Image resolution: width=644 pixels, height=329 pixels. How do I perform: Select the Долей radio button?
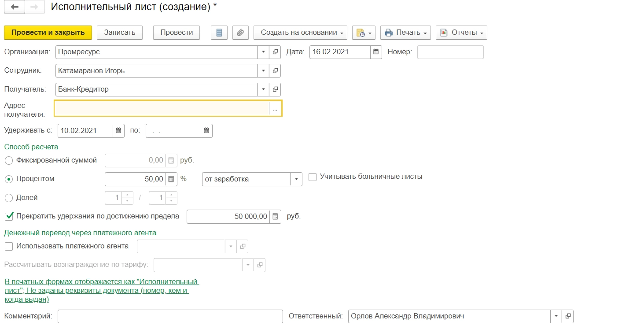click(9, 198)
